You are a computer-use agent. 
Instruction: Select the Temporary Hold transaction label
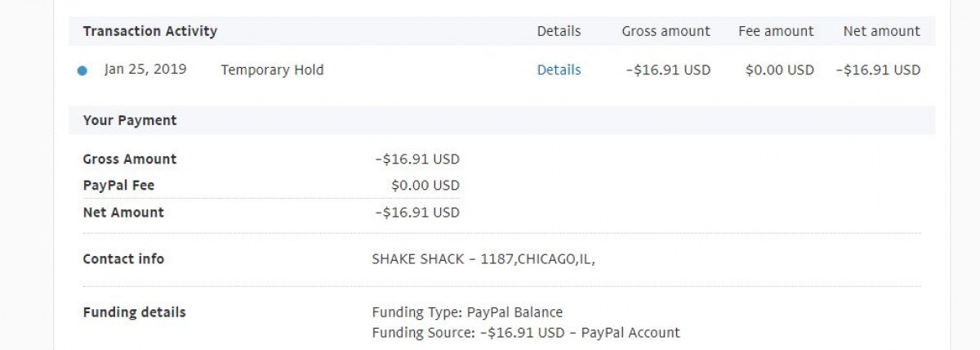click(x=272, y=70)
